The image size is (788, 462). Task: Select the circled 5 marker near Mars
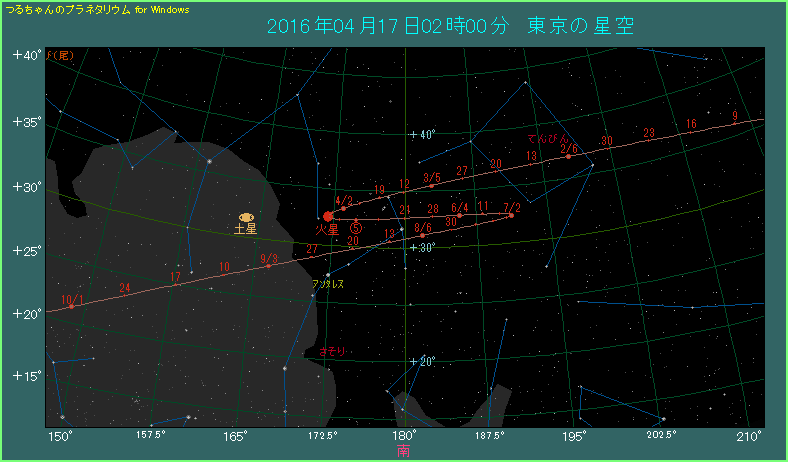point(355,228)
